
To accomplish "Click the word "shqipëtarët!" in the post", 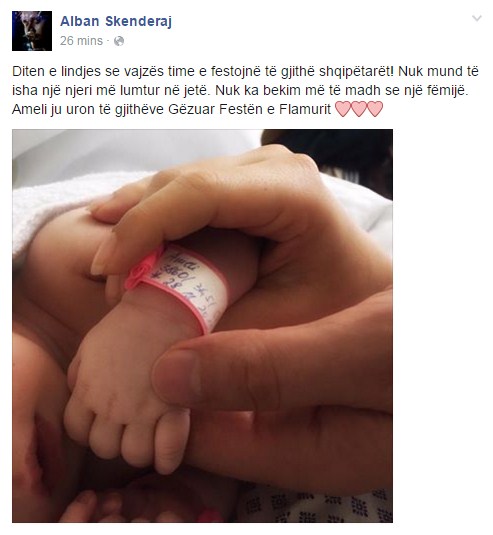I will tap(357, 72).
